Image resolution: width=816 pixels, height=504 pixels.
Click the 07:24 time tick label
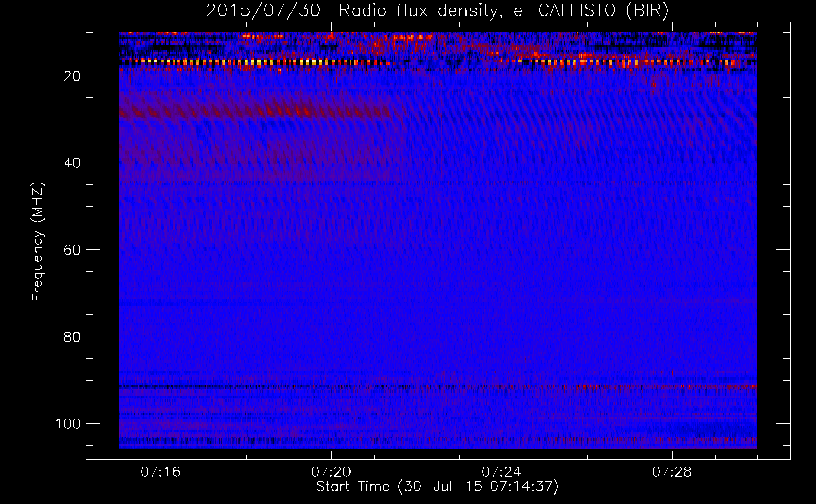(502, 472)
